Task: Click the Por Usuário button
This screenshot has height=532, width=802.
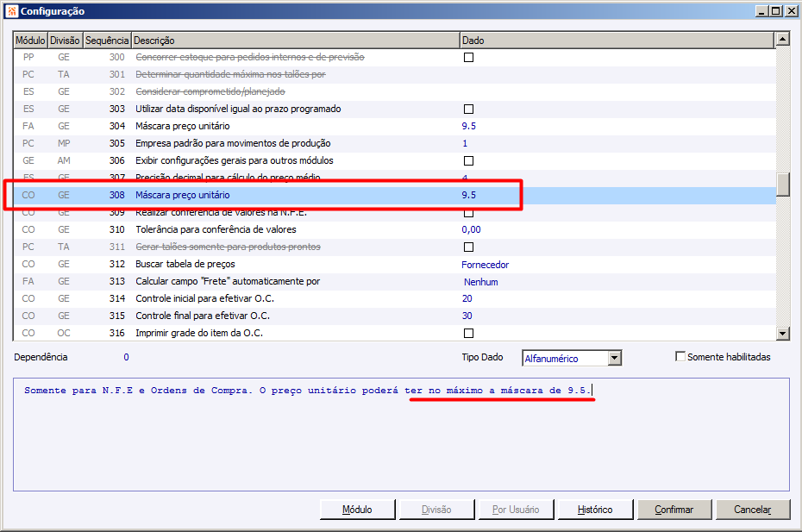Action: (x=516, y=510)
